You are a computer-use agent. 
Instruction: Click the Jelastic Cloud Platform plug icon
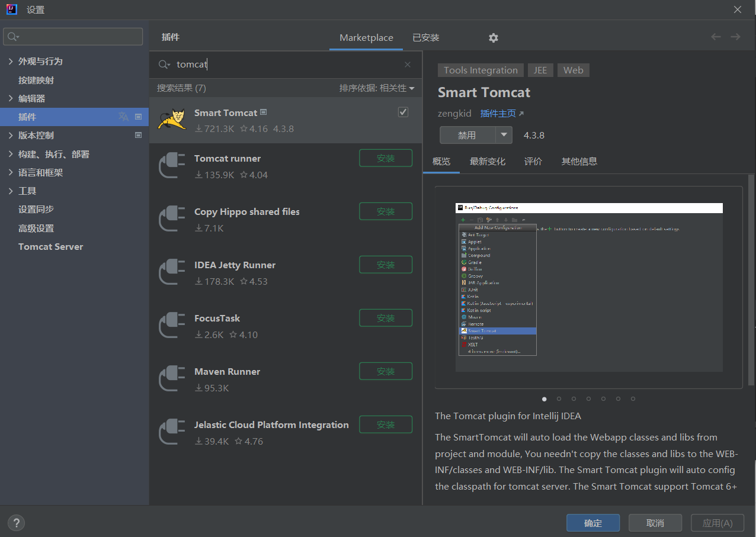(172, 433)
